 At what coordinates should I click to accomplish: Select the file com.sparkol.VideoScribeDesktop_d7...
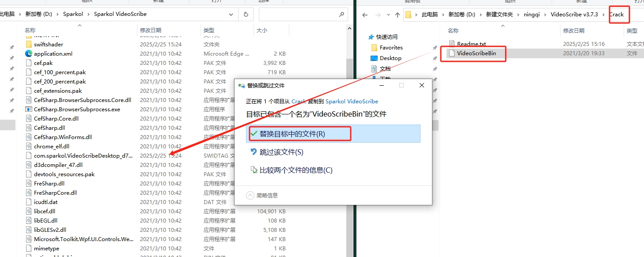(83, 155)
